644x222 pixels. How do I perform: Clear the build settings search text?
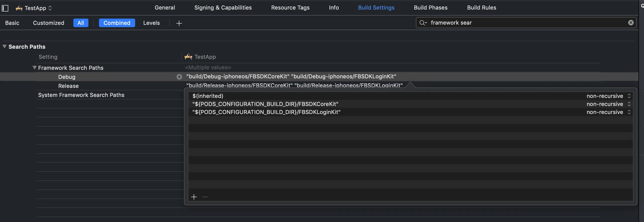pyautogui.click(x=631, y=23)
